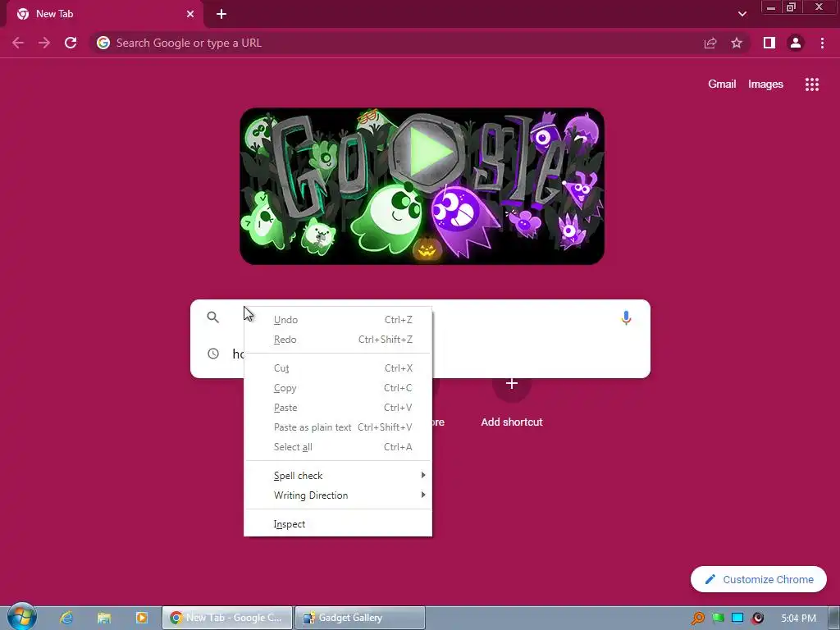
Task: Click the pumpkin in the doodle
Action: pyautogui.click(x=427, y=249)
